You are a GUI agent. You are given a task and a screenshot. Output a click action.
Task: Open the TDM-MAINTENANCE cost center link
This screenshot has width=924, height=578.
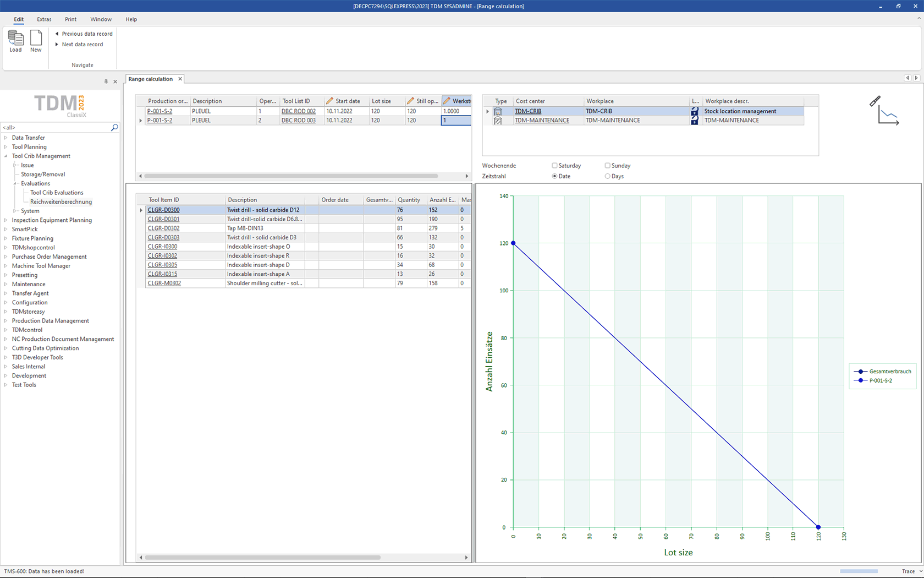click(542, 121)
